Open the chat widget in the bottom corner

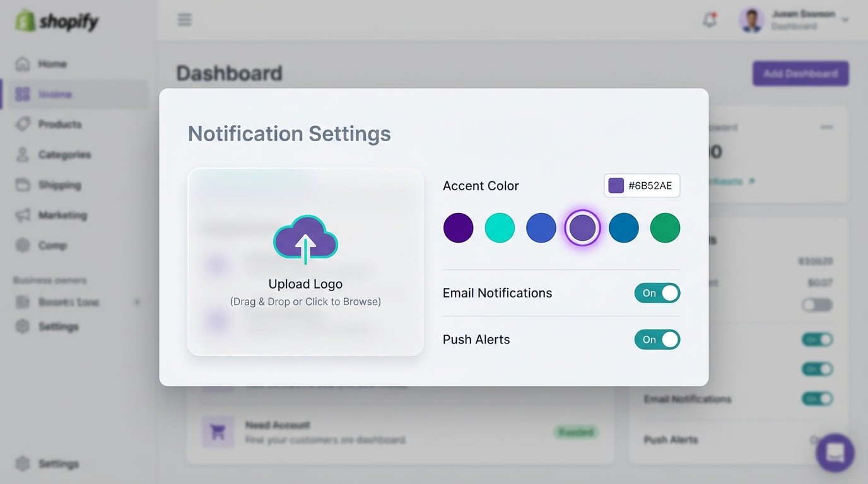click(x=835, y=452)
